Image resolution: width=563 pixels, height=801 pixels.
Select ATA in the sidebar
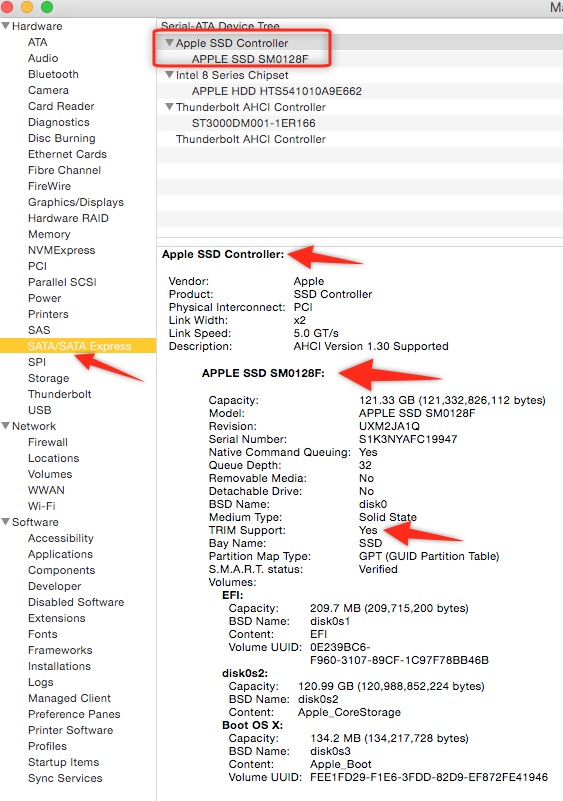(x=37, y=42)
